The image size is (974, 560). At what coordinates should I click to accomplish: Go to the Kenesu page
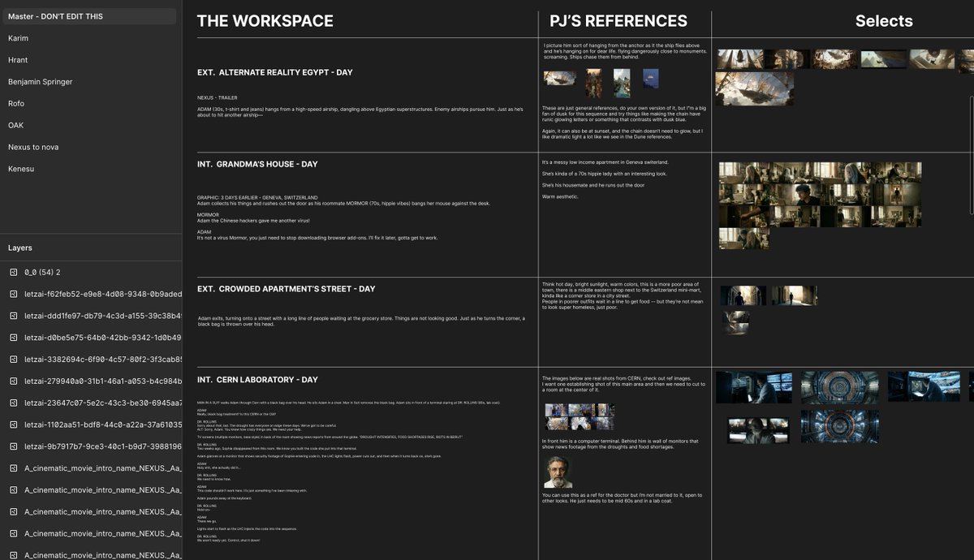tap(22, 169)
